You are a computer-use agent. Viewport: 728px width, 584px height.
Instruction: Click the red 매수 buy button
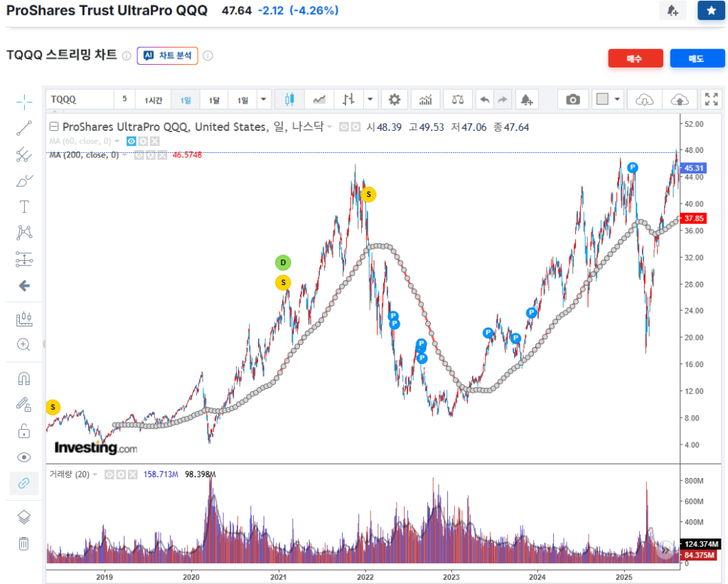pyautogui.click(x=635, y=59)
